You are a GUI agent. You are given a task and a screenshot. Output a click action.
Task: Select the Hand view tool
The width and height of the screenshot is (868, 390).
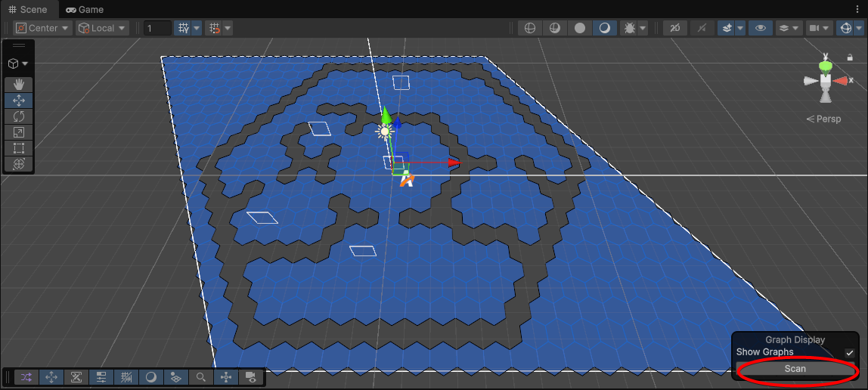coord(19,85)
